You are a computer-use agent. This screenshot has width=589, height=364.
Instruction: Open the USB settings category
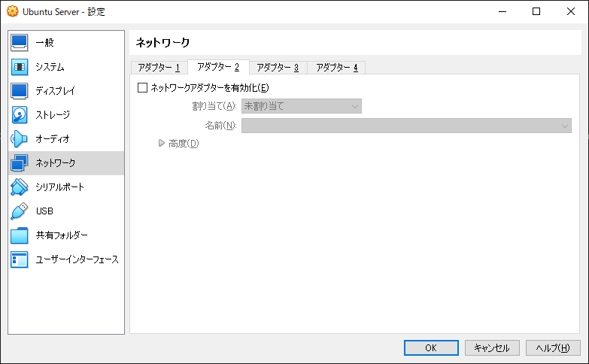(x=66, y=211)
